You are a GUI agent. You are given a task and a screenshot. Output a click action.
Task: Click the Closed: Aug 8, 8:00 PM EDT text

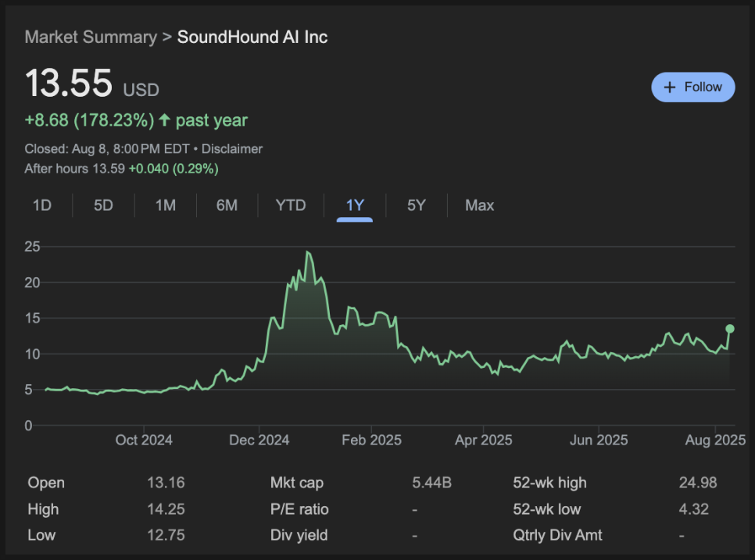[x=107, y=148]
